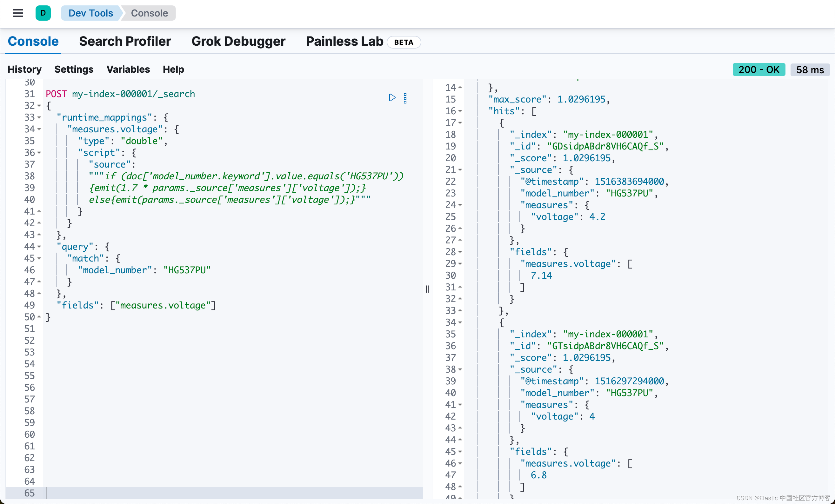835x504 pixels.
Task: Open the Painless Lab beta tab
Action: [x=344, y=41]
